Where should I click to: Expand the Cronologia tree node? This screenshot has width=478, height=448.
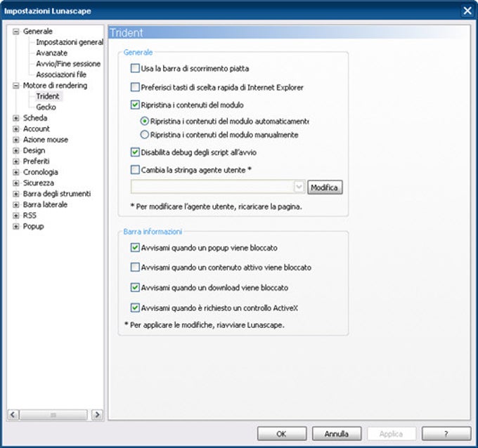pyautogui.click(x=16, y=172)
